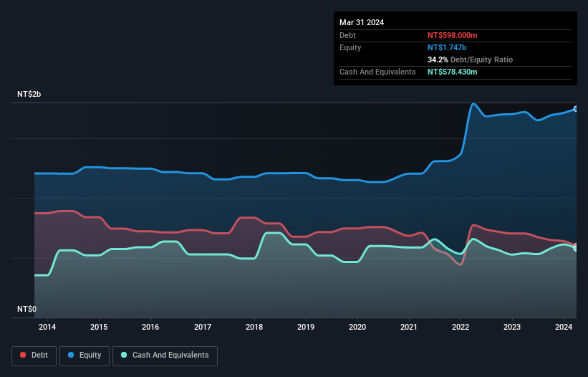Click the 2020 x-axis label

(357, 327)
